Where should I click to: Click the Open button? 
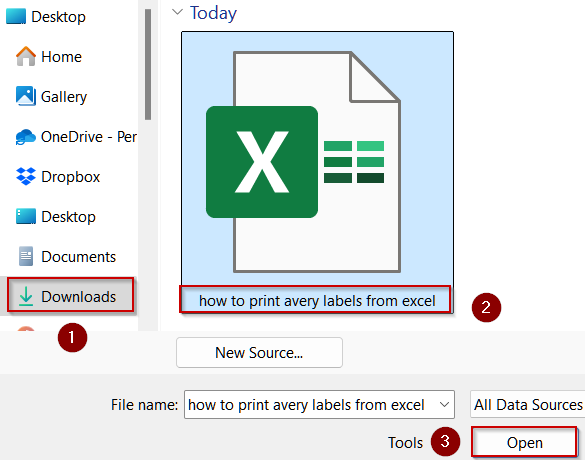(x=524, y=442)
